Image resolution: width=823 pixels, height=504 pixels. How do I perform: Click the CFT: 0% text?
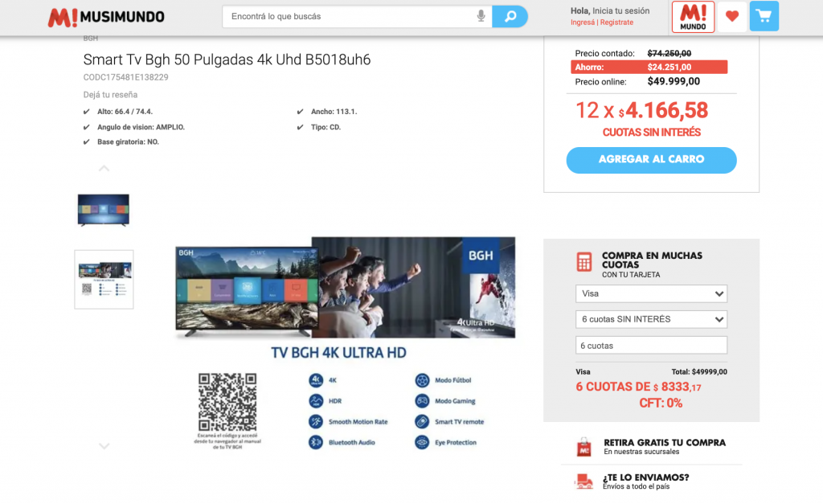[661, 404]
